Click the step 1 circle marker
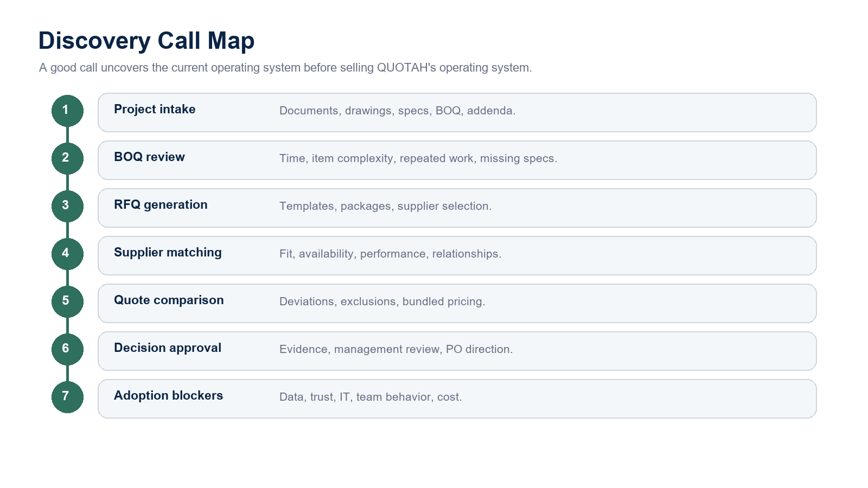This screenshot has height=488, width=868. (67, 111)
